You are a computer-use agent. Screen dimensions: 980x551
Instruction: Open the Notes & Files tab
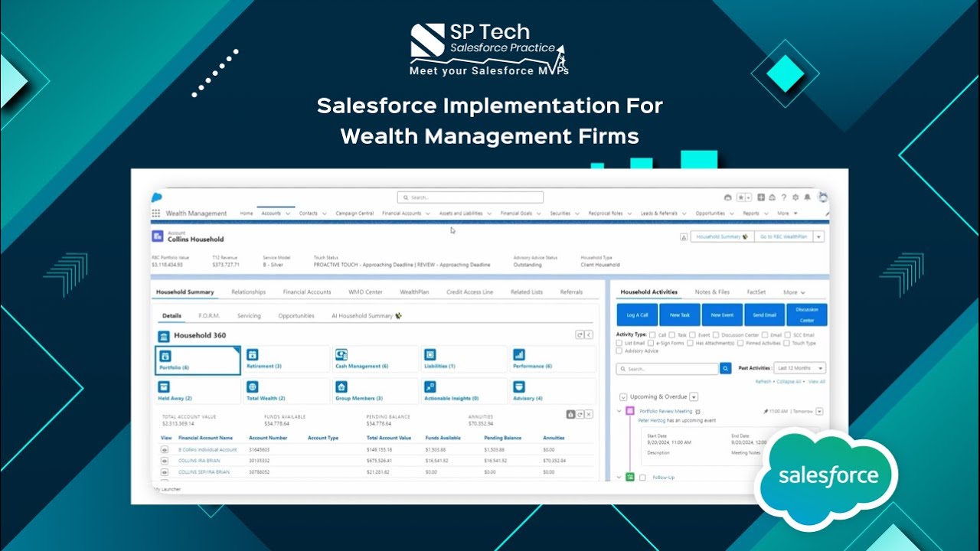coord(712,292)
